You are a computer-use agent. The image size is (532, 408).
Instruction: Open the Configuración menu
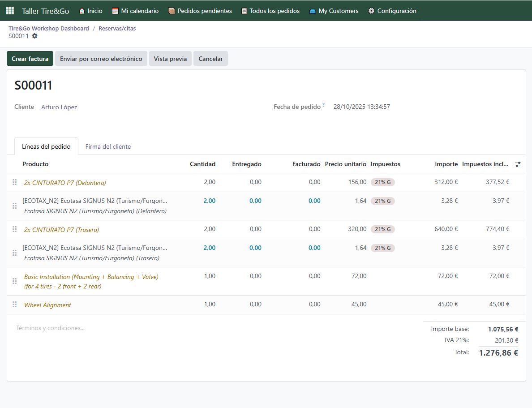pos(392,11)
